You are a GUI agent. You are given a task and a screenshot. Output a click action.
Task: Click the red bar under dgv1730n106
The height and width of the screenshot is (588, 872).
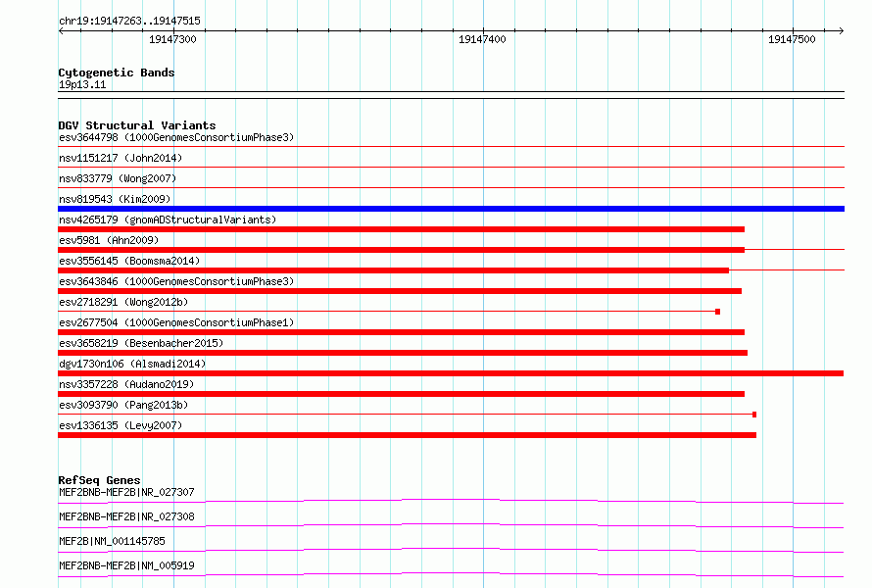pos(451,373)
